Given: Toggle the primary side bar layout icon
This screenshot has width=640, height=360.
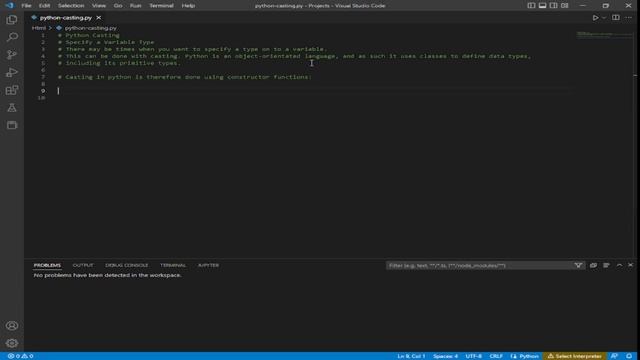Looking at the screenshot, I should coord(531,6).
